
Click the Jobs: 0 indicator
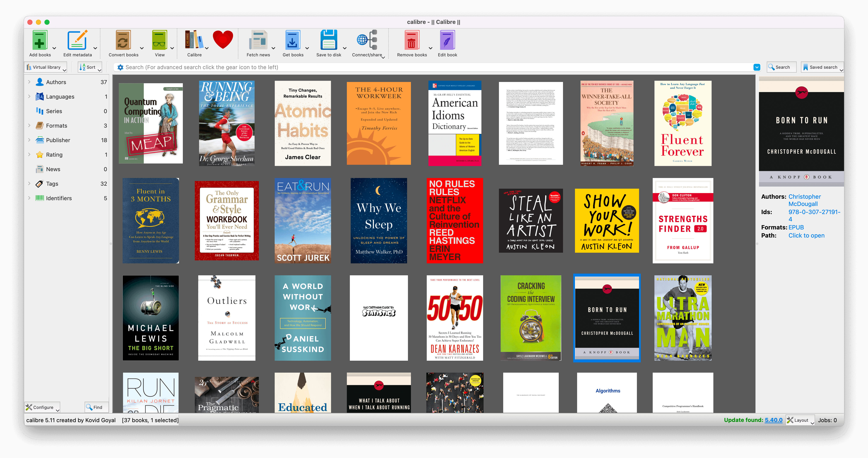(x=827, y=420)
